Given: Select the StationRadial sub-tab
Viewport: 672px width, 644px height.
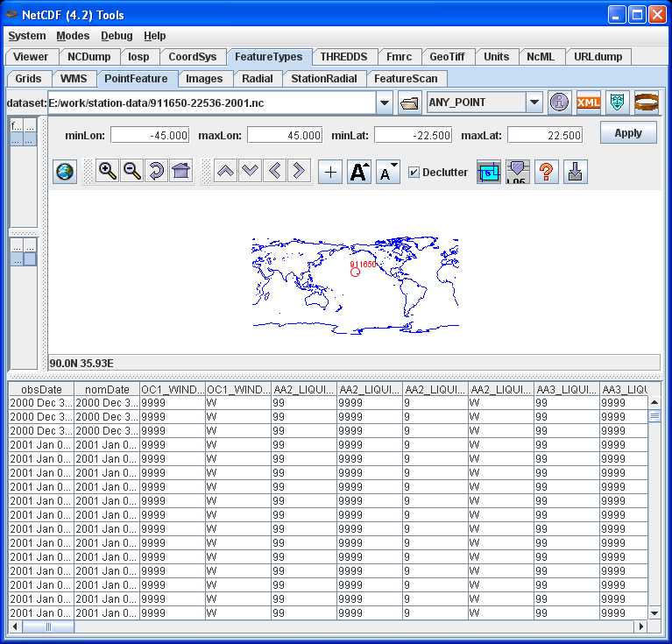Looking at the screenshot, I should point(324,79).
